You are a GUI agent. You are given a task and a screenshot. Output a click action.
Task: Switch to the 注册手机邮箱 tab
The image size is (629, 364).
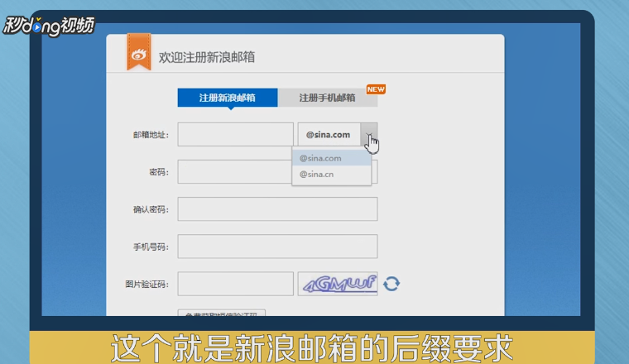328,98
